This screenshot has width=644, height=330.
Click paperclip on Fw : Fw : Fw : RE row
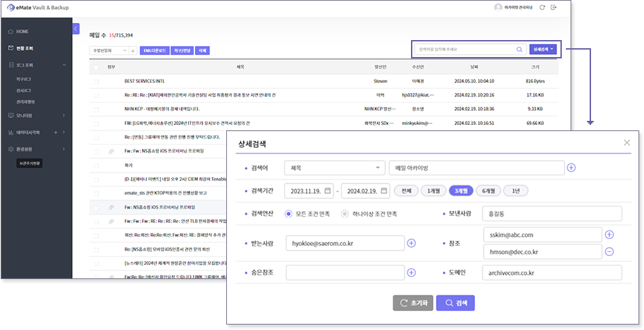111,221
